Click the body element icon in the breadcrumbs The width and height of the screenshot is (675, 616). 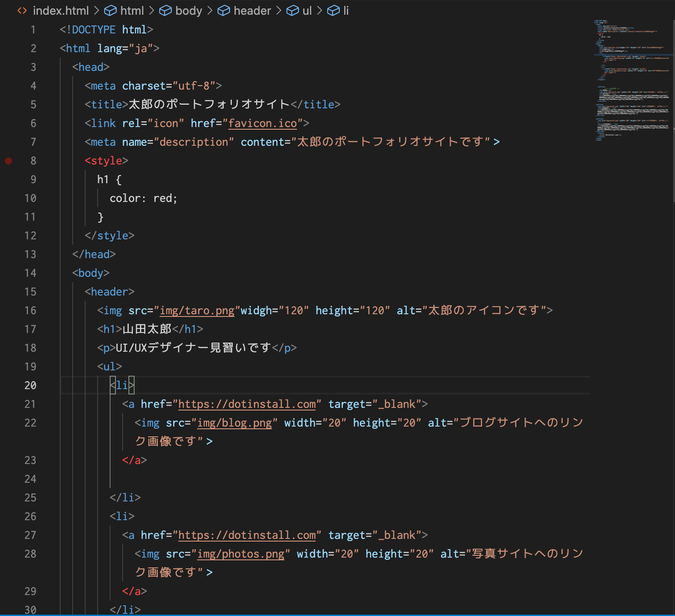click(165, 10)
